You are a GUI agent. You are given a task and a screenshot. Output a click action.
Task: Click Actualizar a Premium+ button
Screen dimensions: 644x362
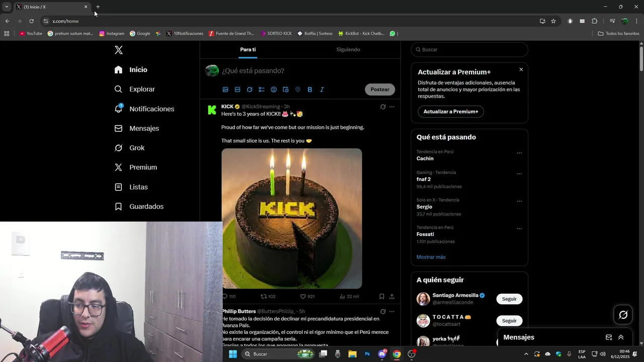pos(451,112)
